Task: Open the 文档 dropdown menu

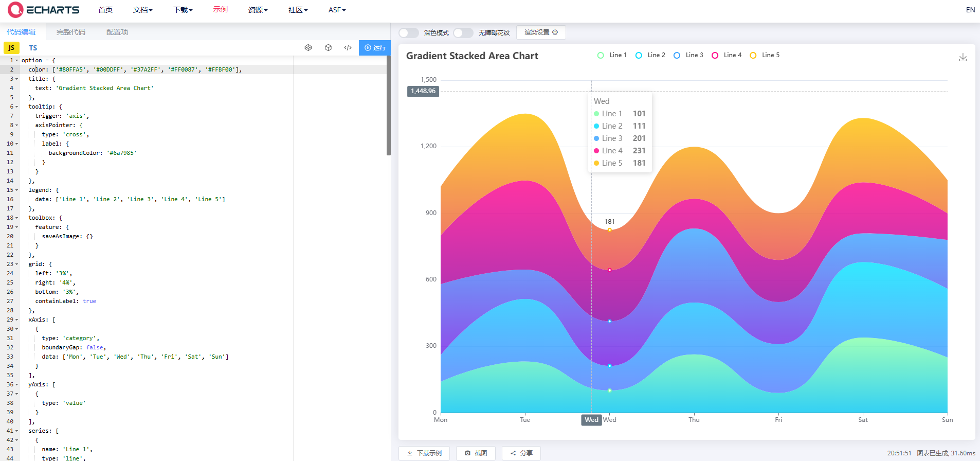Action: [142, 10]
